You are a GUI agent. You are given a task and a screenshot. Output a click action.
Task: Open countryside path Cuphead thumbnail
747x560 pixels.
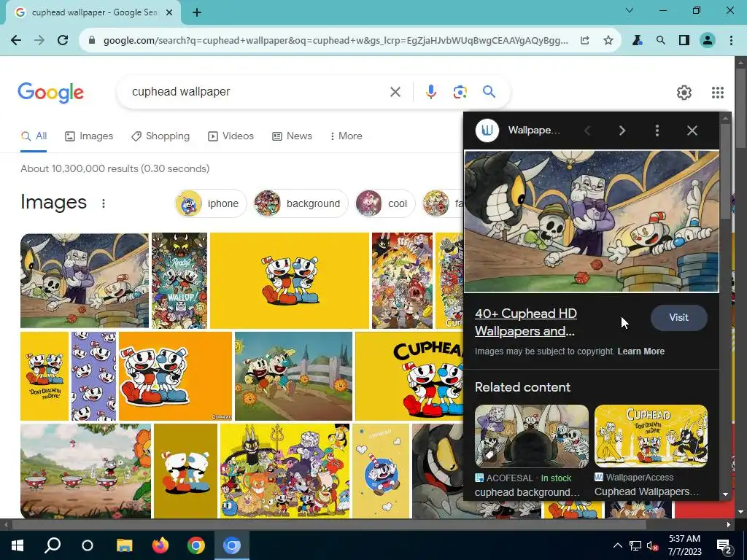293,376
